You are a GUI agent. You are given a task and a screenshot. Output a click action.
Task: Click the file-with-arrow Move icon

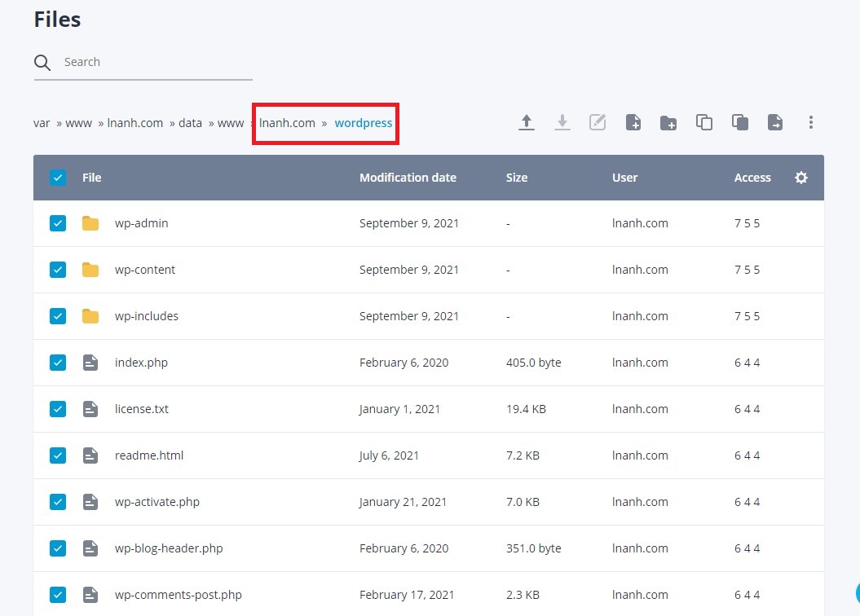click(x=775, y=122)
